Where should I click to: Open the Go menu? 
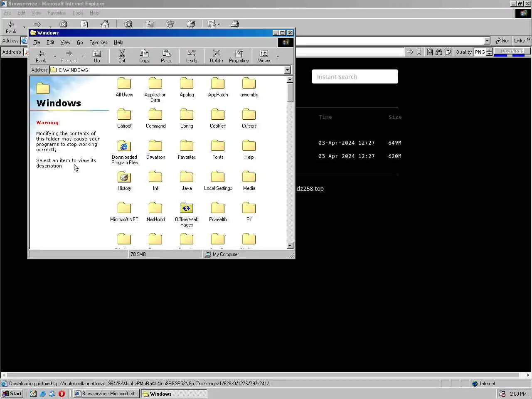(x=80, y=42)
